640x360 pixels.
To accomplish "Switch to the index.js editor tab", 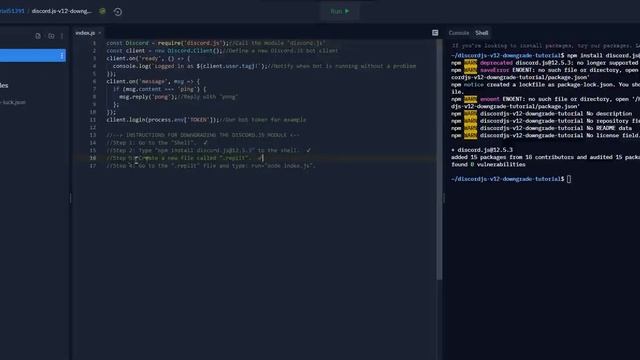I will click(x=85, y=33).
